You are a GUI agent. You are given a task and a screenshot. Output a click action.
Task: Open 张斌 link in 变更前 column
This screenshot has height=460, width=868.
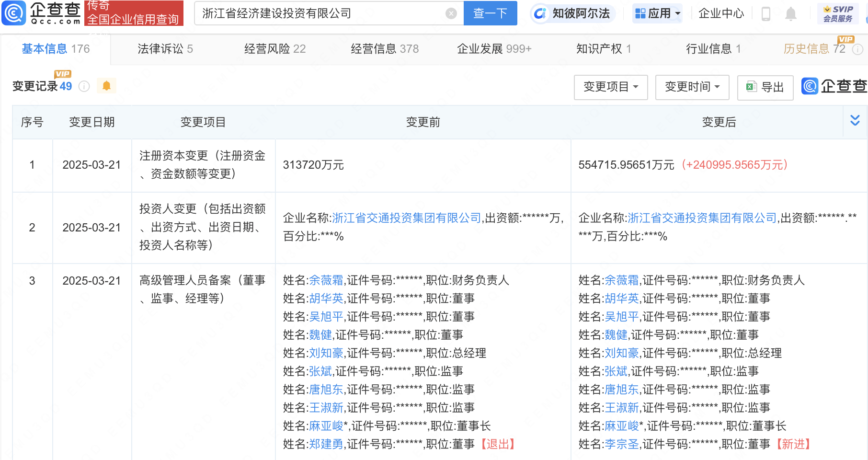click(x=320, y=371)
